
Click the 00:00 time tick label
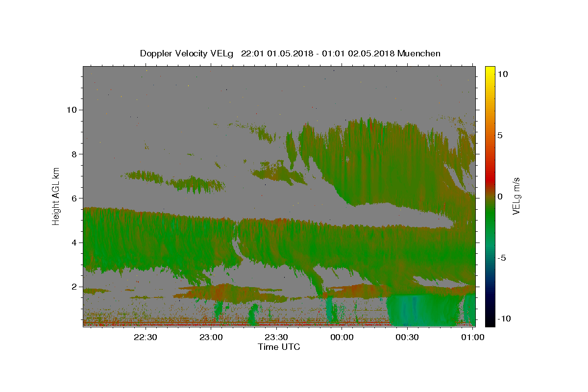[342, 337]
